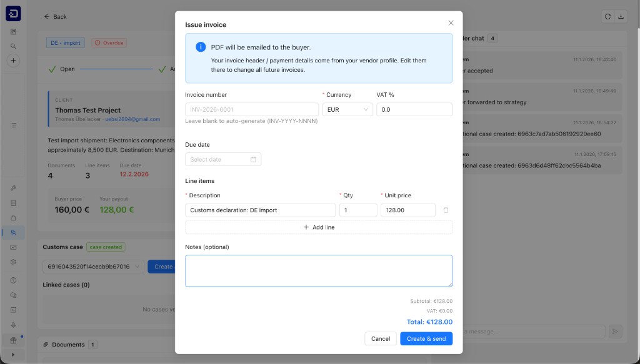Open the table sheet sidebar icon
The width and height of the screenshot is (640, 364).
tap(13, 202)
